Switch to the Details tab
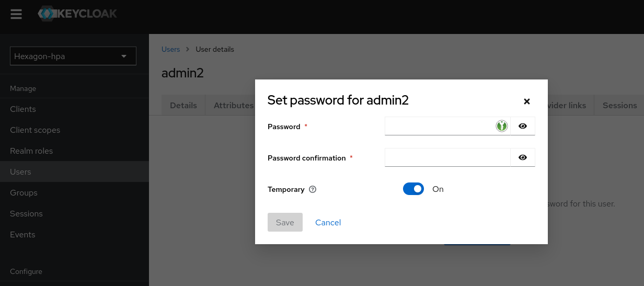This screenshot has height=286, width=644. pos(183,105)
